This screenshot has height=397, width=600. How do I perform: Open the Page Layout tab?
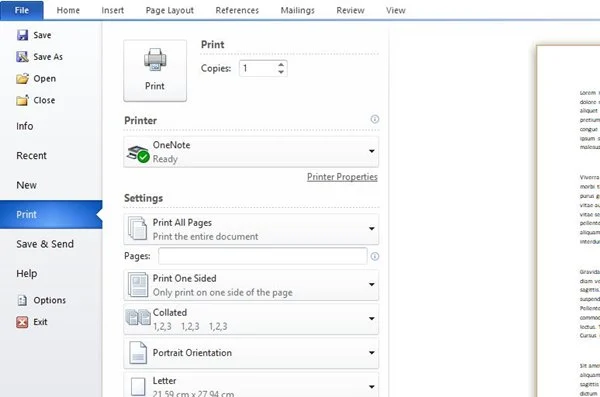click(170, 10)
